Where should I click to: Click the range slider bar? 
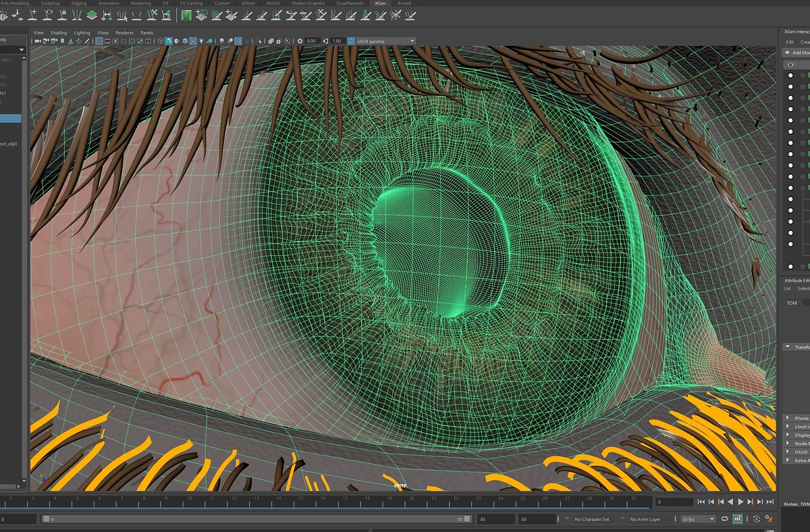tap(255, 519)
